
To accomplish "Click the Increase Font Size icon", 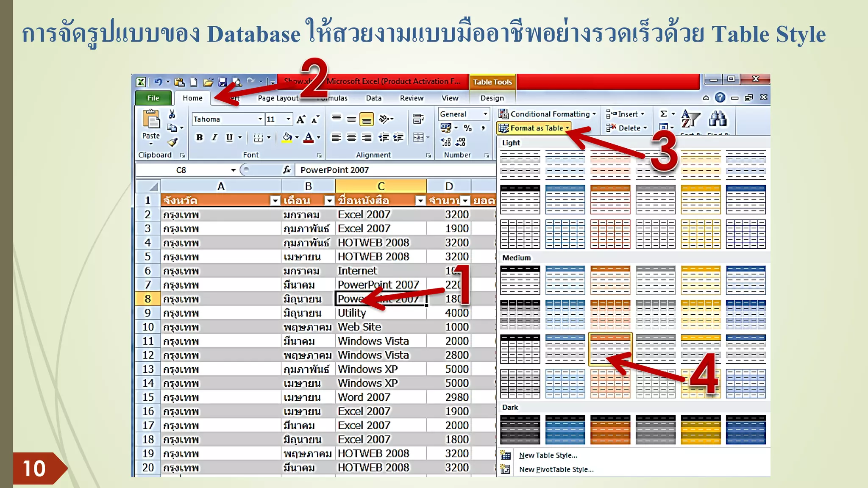I will pos(301,119).
